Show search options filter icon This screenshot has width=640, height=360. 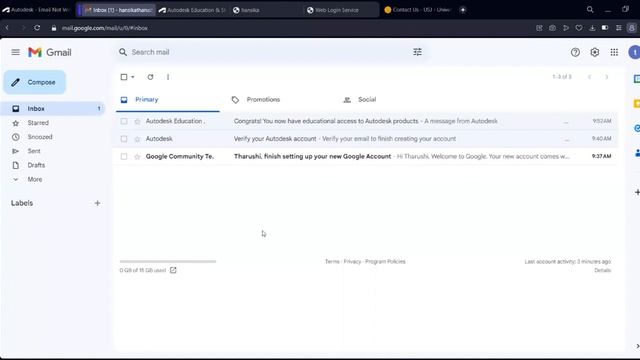pos(417,52)
